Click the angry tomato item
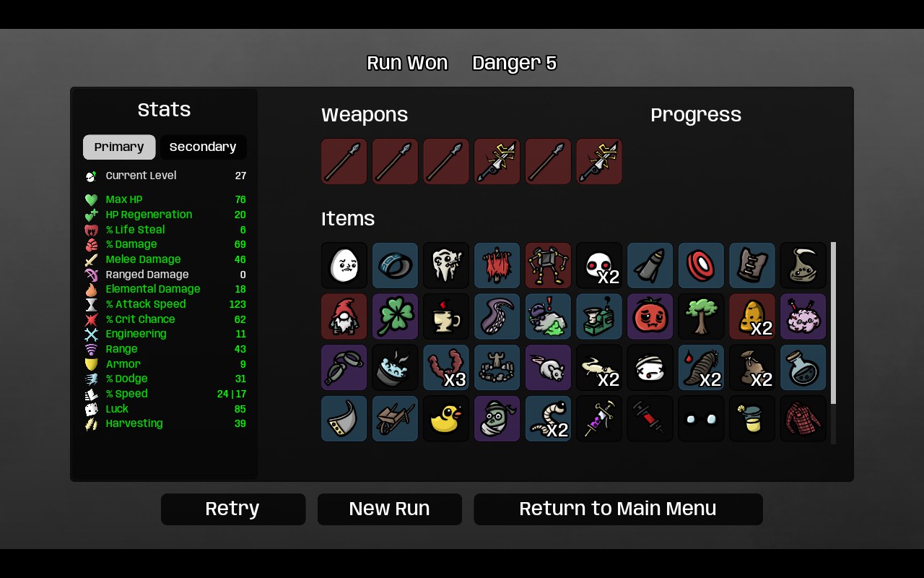 (650, 316)
